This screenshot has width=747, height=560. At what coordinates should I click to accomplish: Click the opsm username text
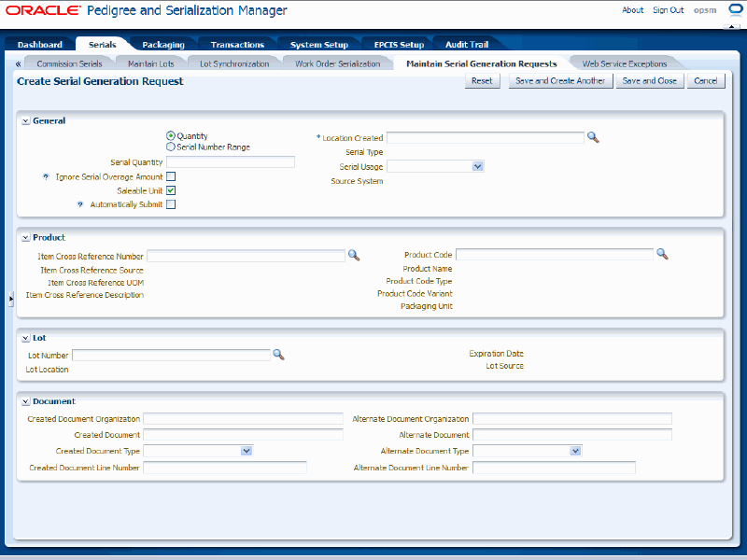(705, 10)
